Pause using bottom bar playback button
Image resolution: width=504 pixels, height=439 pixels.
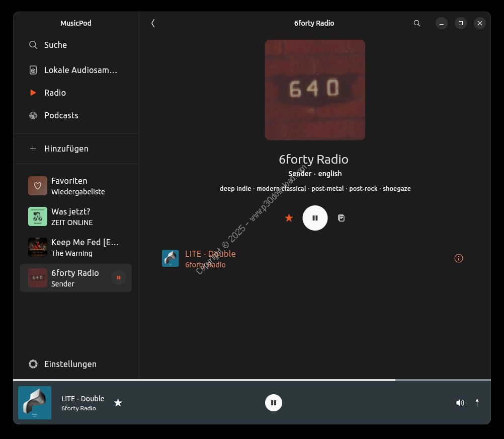pos(274,403)
